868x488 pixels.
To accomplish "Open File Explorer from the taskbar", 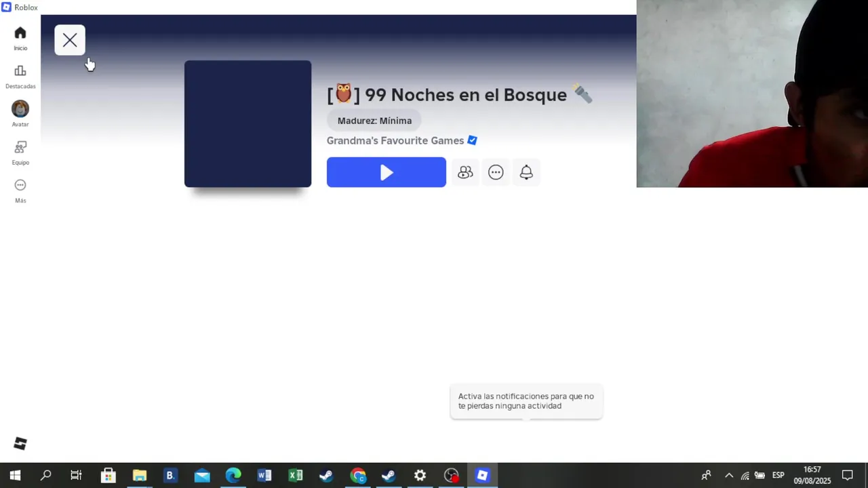I will point(139,476).
